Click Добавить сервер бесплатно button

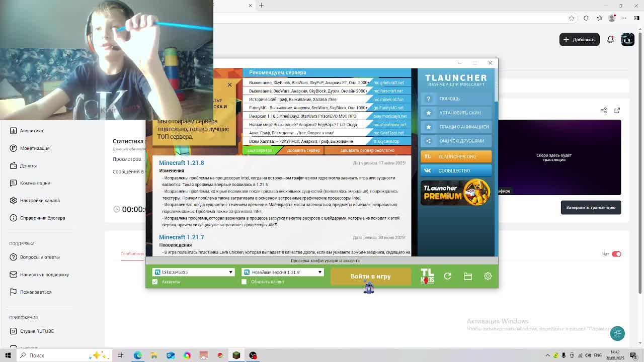coord(367,150)
